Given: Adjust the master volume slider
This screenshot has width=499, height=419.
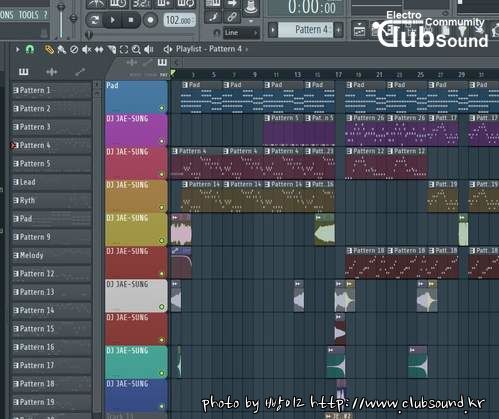Looking at the screenshot, I should [x=61, y=20].
